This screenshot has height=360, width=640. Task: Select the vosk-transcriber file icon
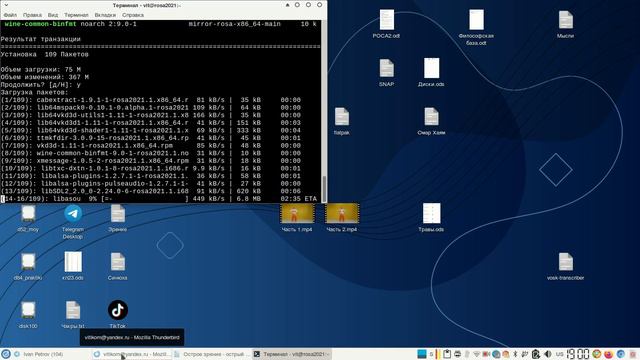point(565,266)
